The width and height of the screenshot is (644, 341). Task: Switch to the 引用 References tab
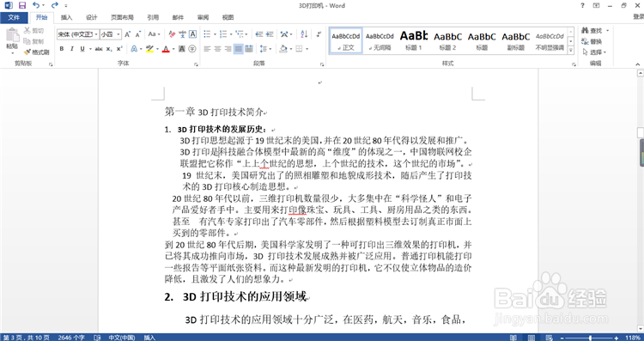[153, 17]
